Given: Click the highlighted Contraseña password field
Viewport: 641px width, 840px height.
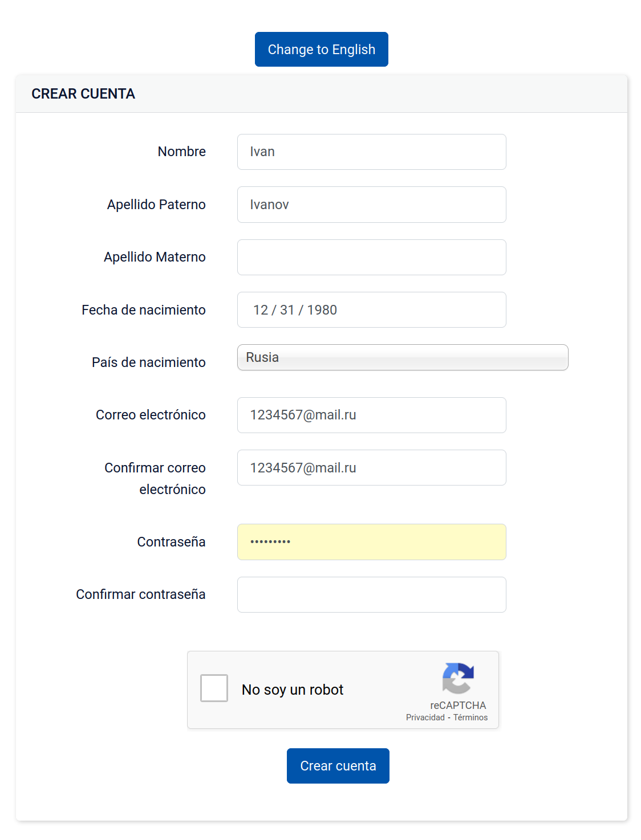Looking at the screenshot, I should pos(371,542).
